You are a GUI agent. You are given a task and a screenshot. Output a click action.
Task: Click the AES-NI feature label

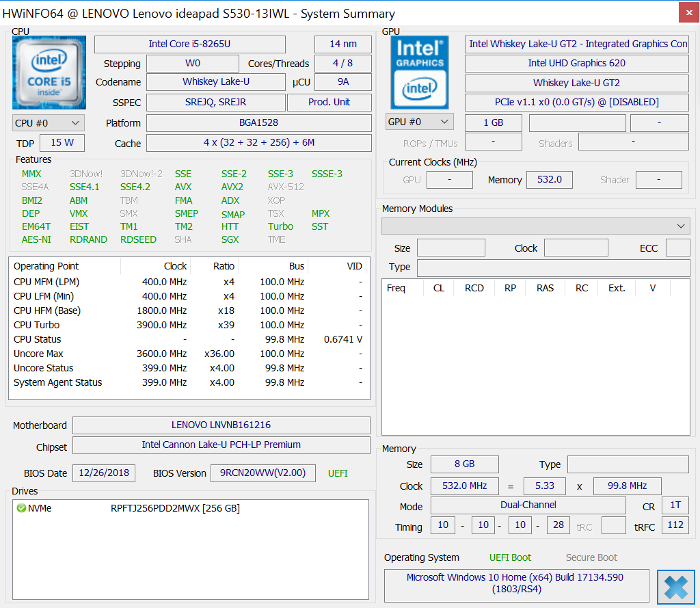pyautogui.click(x=36, y=239)
